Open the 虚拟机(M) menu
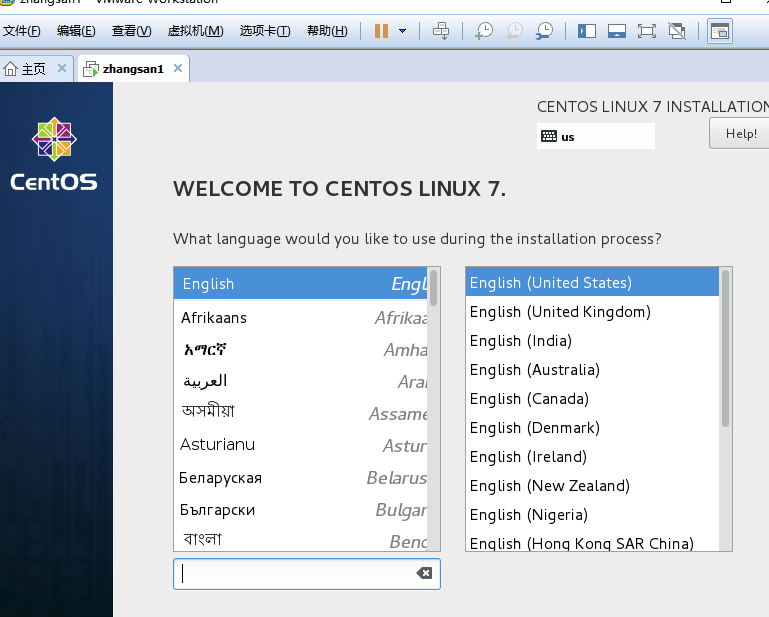Screen dimensions: 769x617 195,31
